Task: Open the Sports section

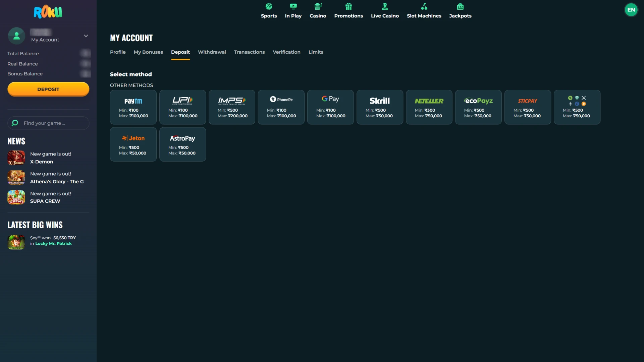Action: click(x=269, y=11)
